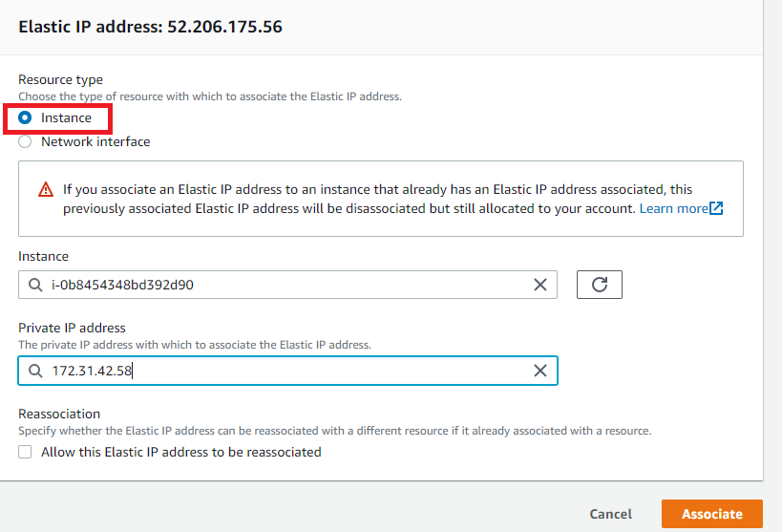782x532 pixels.
Task: Clear the Instance field with X
Action: click(539, 285)
